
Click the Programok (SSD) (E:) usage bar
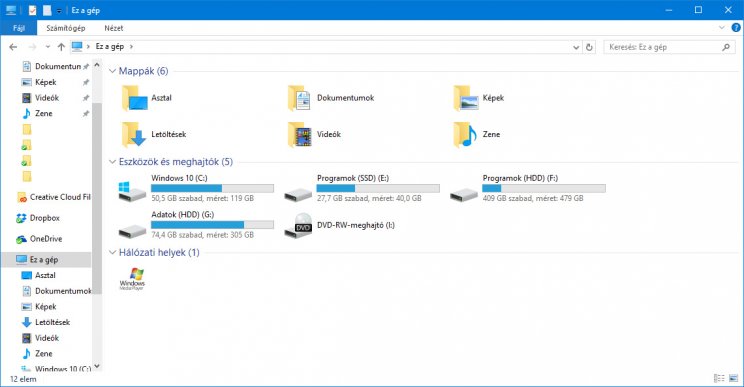pos(378,188)
